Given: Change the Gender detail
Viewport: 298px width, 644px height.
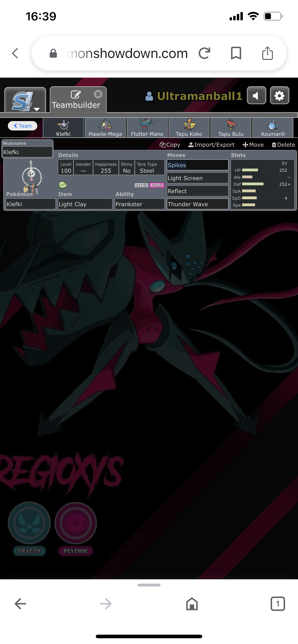Looking at the screenshot, I should (83, 167).
